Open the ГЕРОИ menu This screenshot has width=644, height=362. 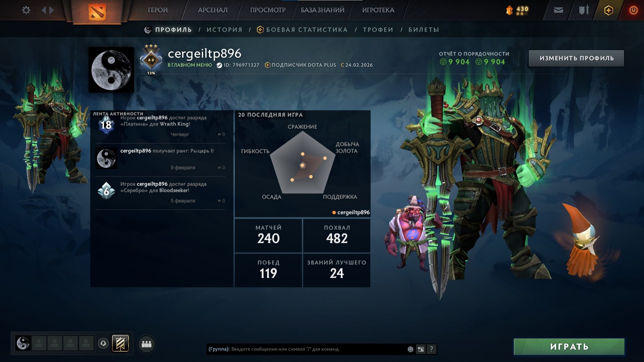pos(158,10)
